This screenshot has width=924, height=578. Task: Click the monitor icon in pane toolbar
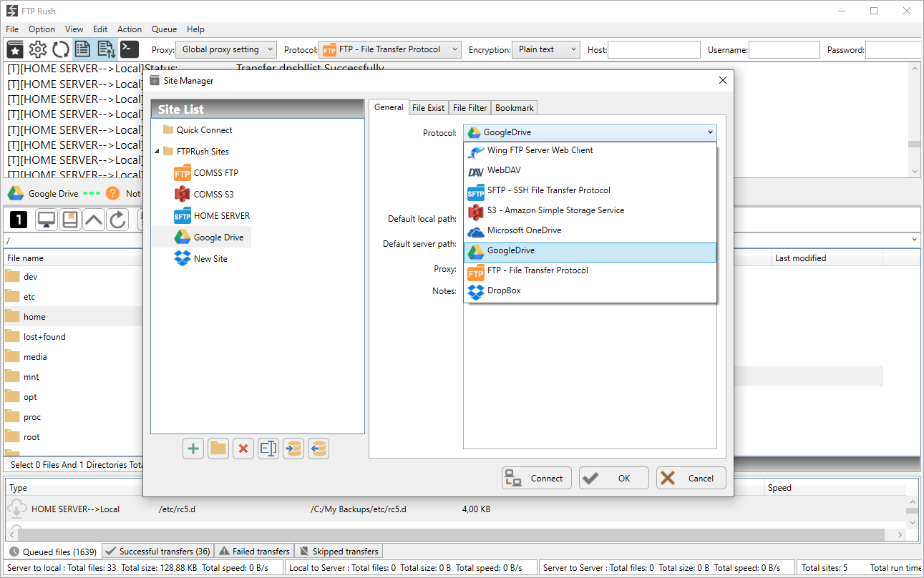click(47, 220)
